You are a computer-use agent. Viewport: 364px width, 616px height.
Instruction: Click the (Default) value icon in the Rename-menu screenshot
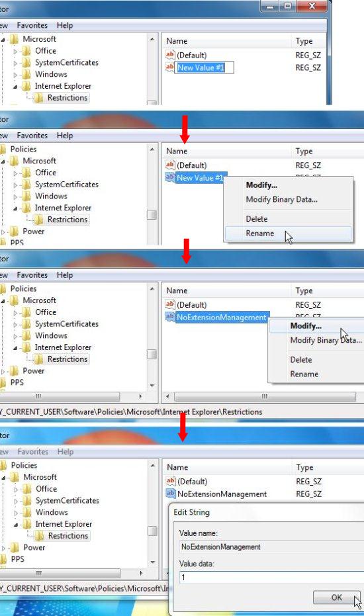pos(170,165)
